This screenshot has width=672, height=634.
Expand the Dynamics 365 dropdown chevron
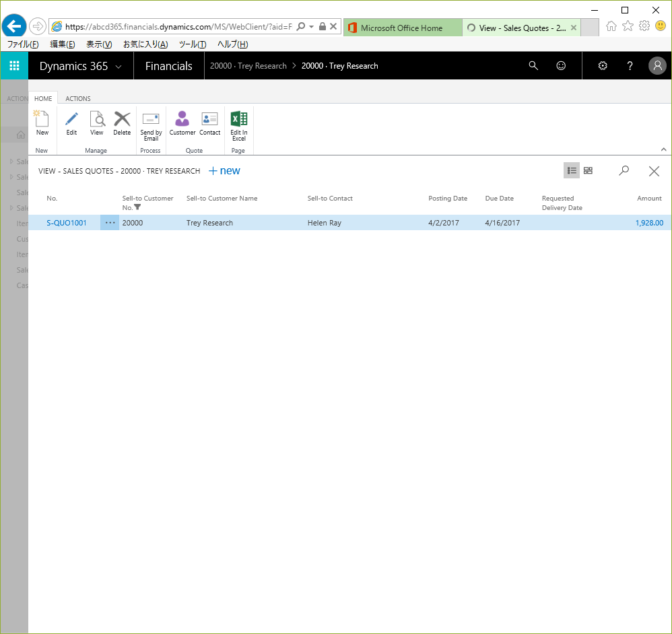click(119, 67)
